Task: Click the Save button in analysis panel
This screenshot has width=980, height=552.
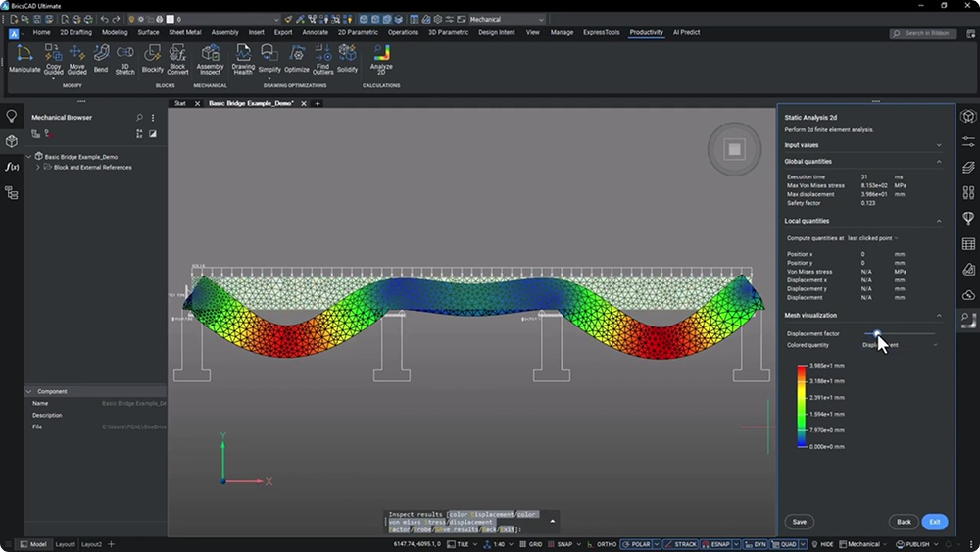Action: 800,522
